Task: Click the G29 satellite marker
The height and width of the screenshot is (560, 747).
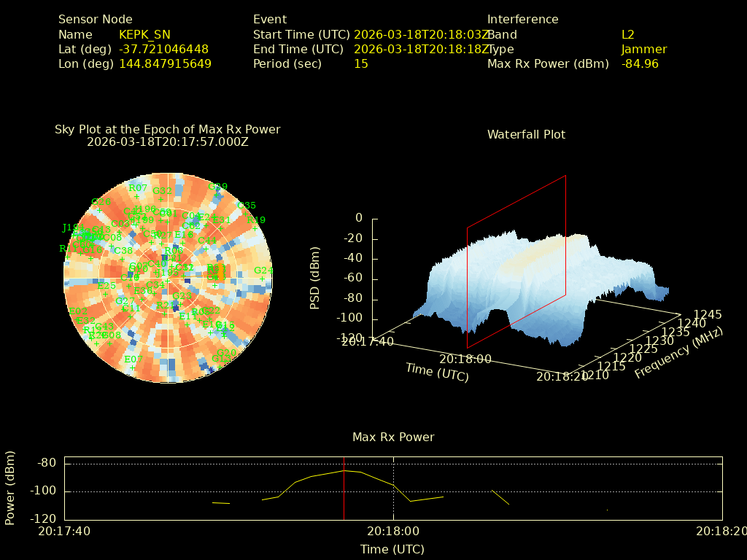Action: [x=217, y=195]
